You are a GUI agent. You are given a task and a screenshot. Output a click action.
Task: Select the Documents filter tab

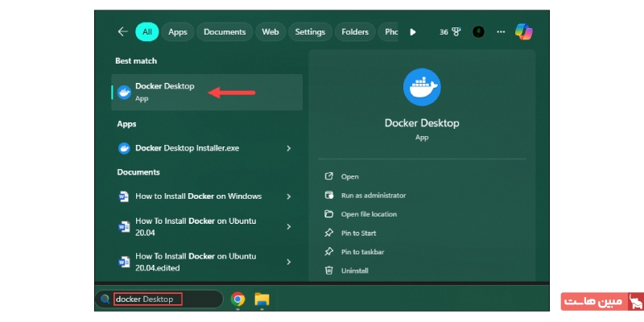[x=225, y=32]
